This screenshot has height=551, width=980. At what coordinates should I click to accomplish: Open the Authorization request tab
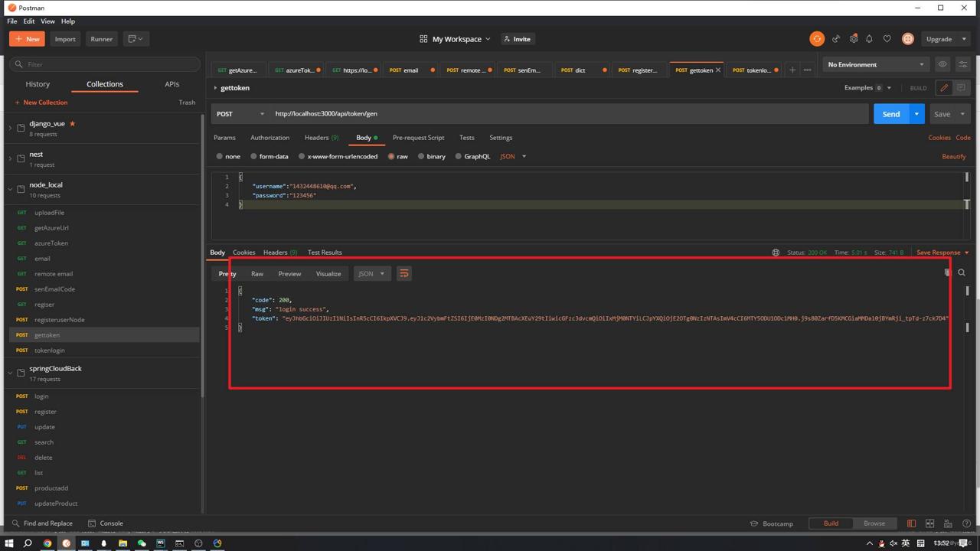[269, 138]
